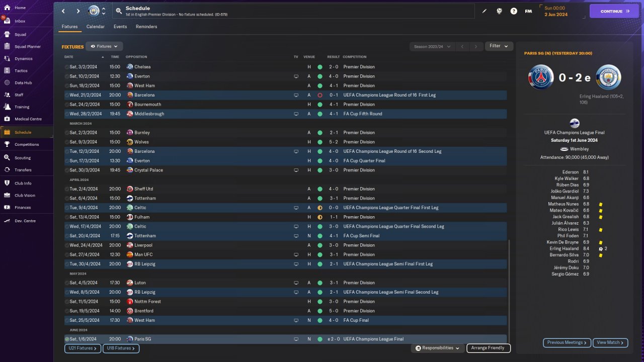644x362 pixels.
Task: Click Erling Haaland in the player ratings list
Action: coord(563,249)
